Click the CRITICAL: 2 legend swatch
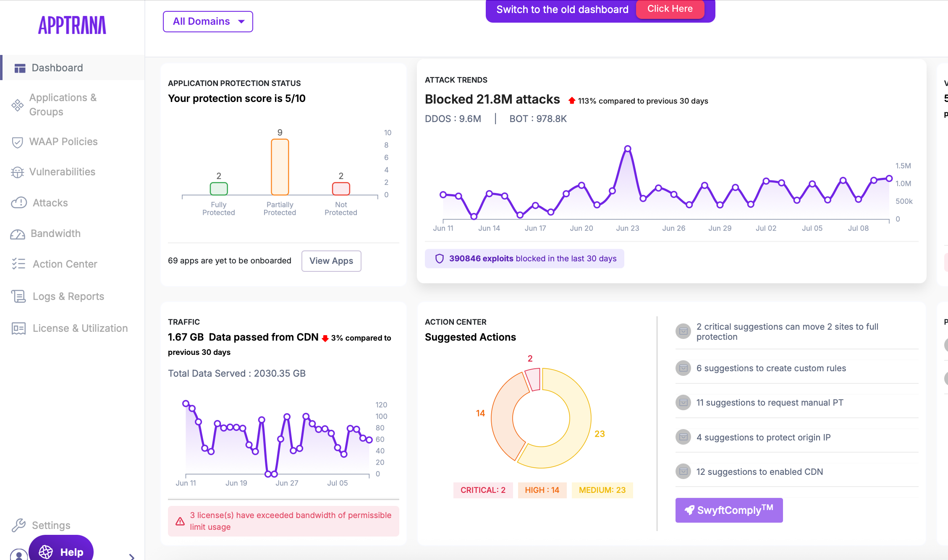This screenshot has width=948, height=560. click(483, 490)
